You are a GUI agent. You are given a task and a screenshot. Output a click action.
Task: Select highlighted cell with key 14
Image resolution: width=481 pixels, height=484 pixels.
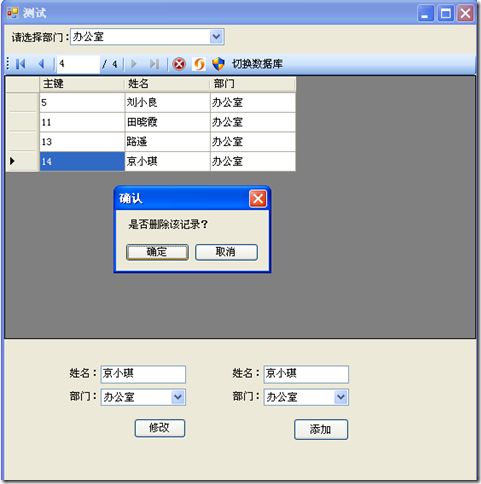[x=82, y=162]
